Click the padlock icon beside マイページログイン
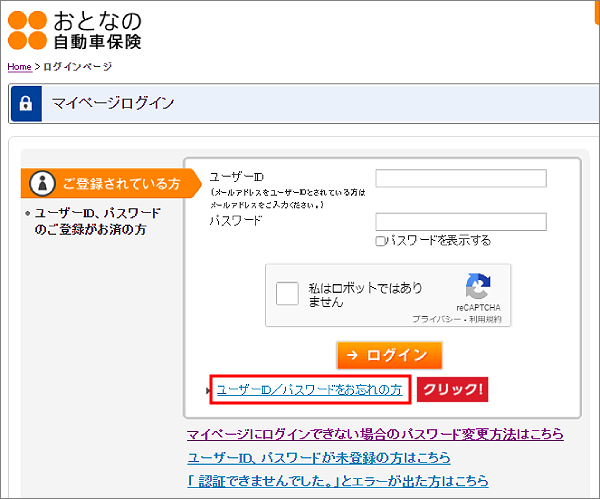600x499 pixels. pyautogui.click(x=26, y=103)
